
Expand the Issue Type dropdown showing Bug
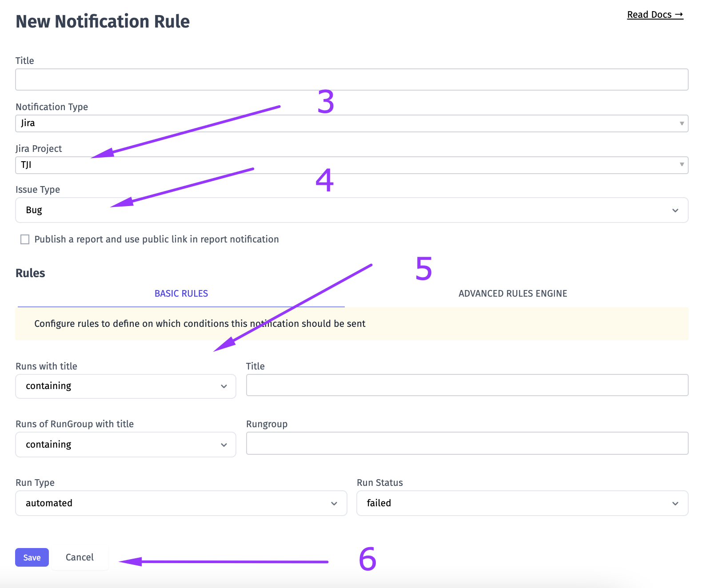(x=352, y=210)
